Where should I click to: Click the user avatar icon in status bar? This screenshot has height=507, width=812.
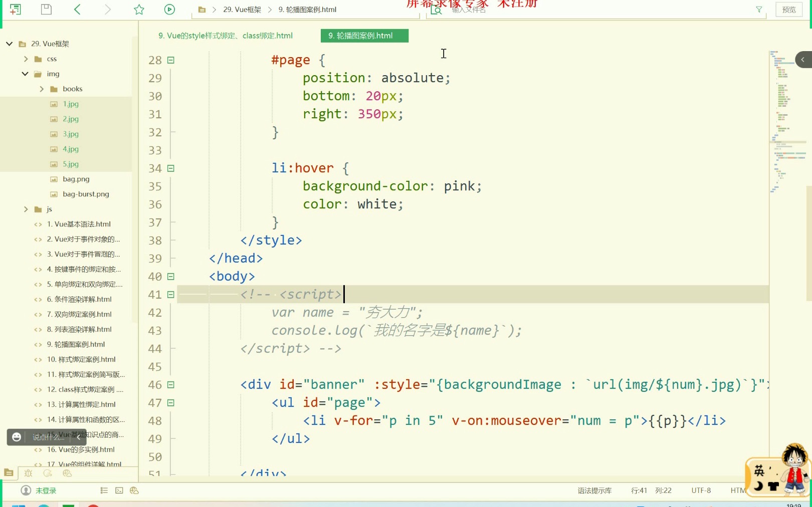point(26,490)
